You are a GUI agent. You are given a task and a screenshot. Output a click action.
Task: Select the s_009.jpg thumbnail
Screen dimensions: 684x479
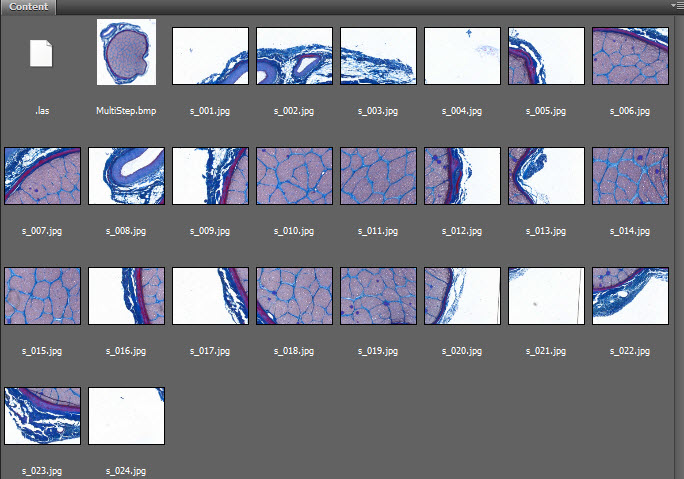(x=210, y=176)
